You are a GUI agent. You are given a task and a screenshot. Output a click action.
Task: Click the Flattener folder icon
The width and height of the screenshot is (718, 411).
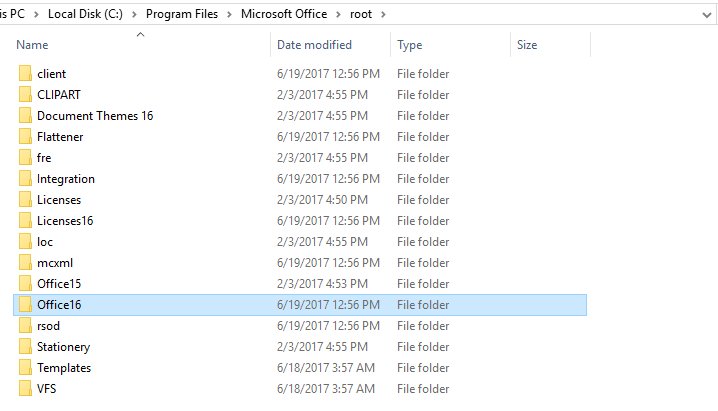pos(26,137)
